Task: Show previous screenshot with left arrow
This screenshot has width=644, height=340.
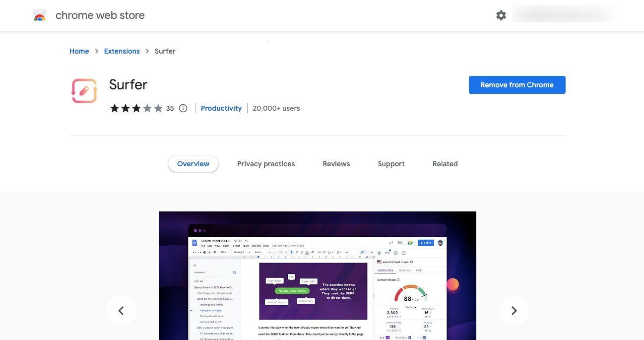Action: coord(121,311)
